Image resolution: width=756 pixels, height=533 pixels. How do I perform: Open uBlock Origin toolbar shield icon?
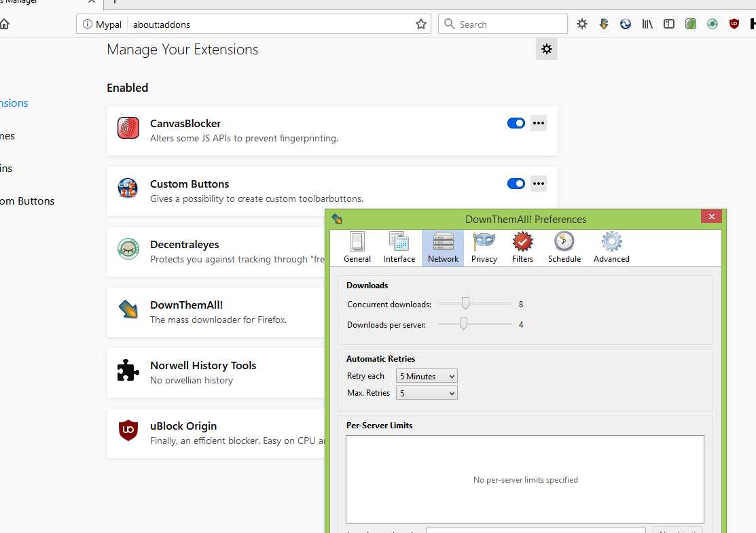click(734, 24)
